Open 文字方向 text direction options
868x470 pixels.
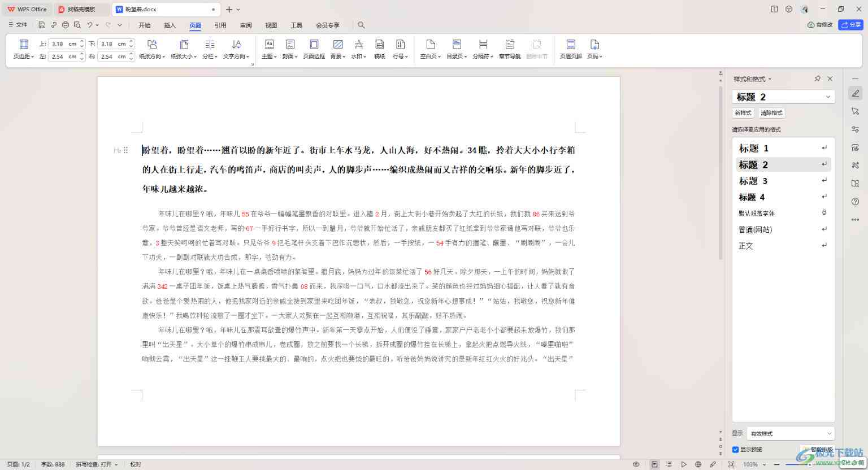(236, 49)
